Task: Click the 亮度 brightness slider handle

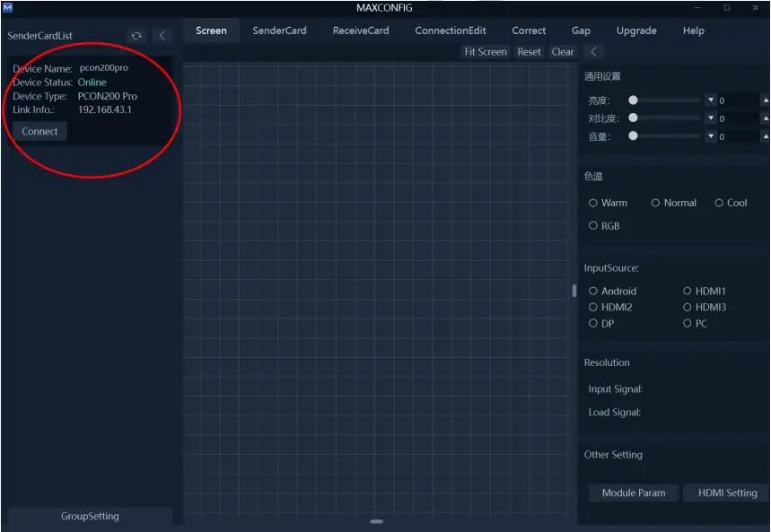Action: point(633,100)
